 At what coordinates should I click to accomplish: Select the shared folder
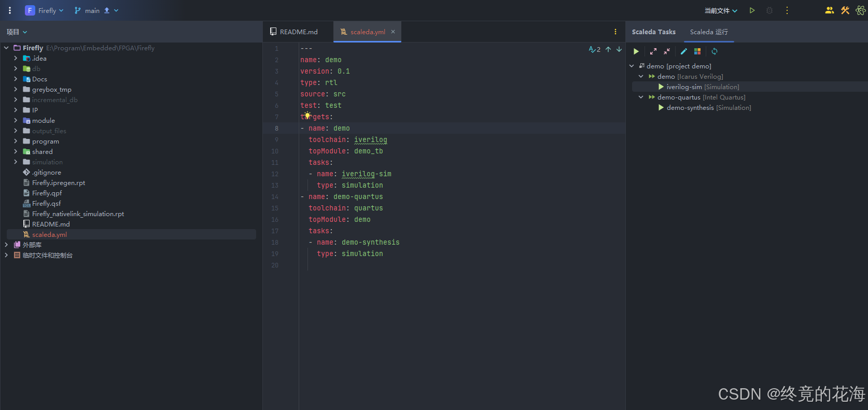(43, 151)
